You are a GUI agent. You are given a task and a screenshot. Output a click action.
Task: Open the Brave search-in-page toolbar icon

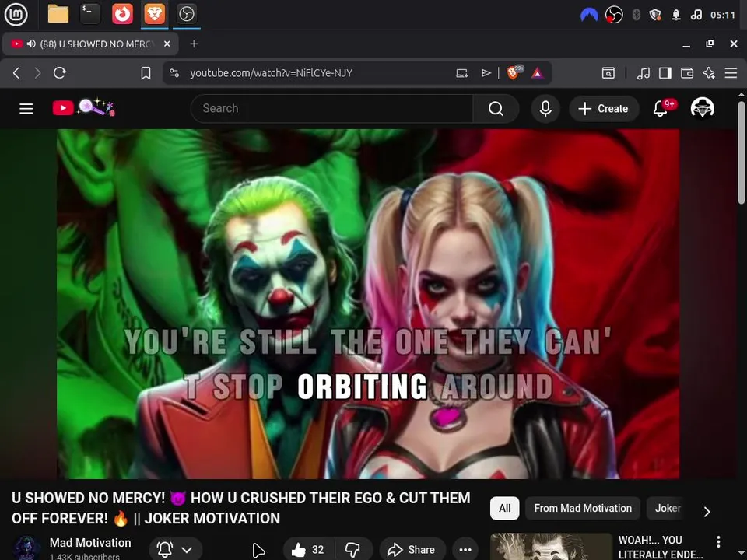[608, 73]
